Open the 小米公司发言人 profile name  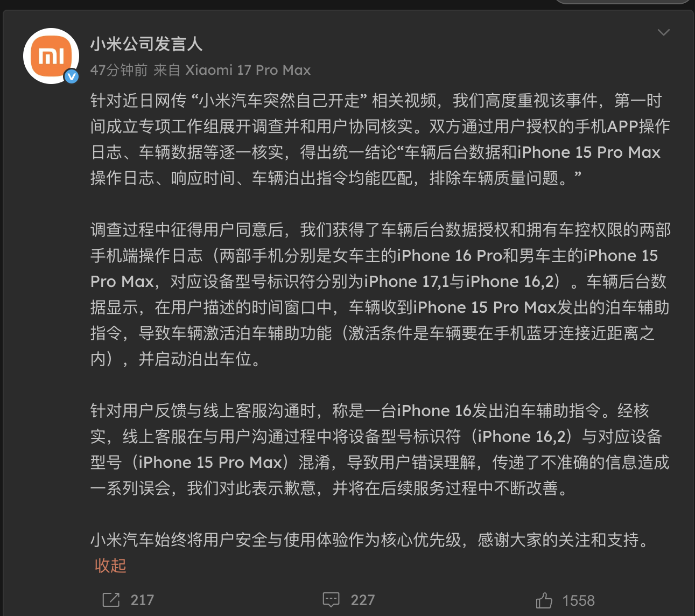coord(146,44)
